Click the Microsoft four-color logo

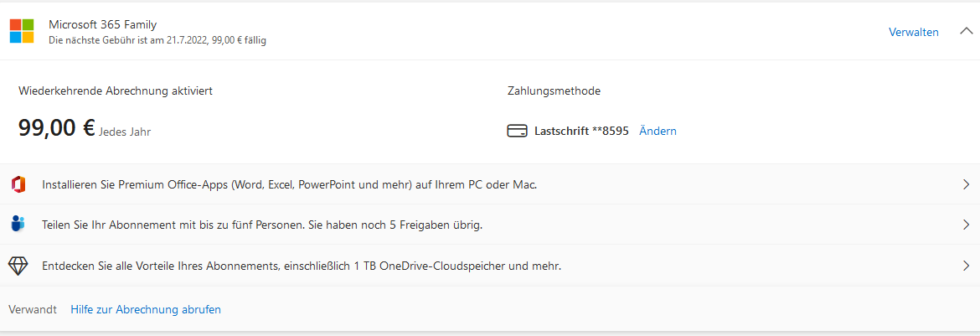point(22,31)
